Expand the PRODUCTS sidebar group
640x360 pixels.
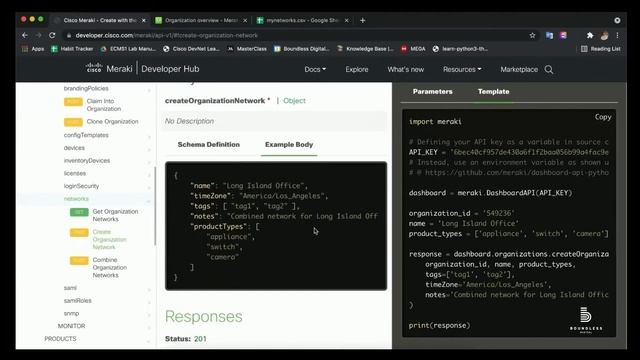(x=60, y=338)
